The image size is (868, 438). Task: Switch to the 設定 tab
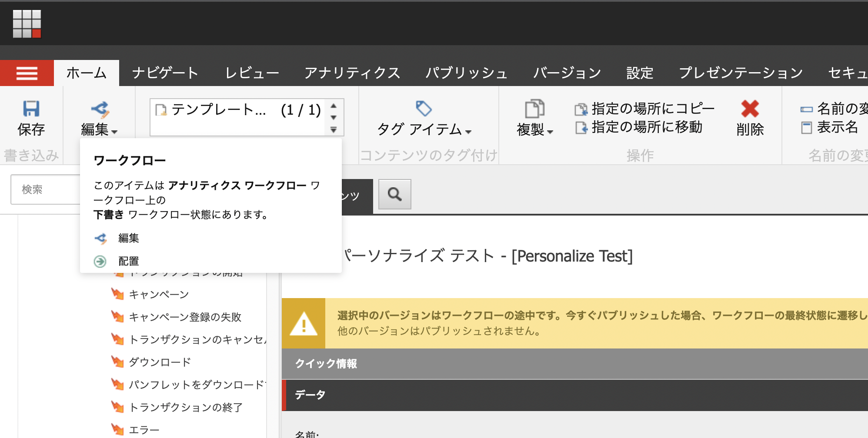pyautogui.click(x=640, y=73)
